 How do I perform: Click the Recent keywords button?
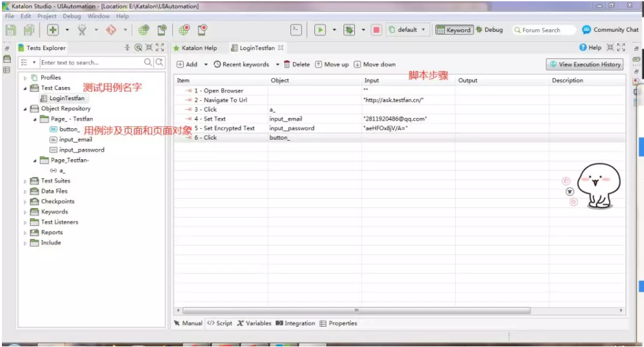click(241, 65)
